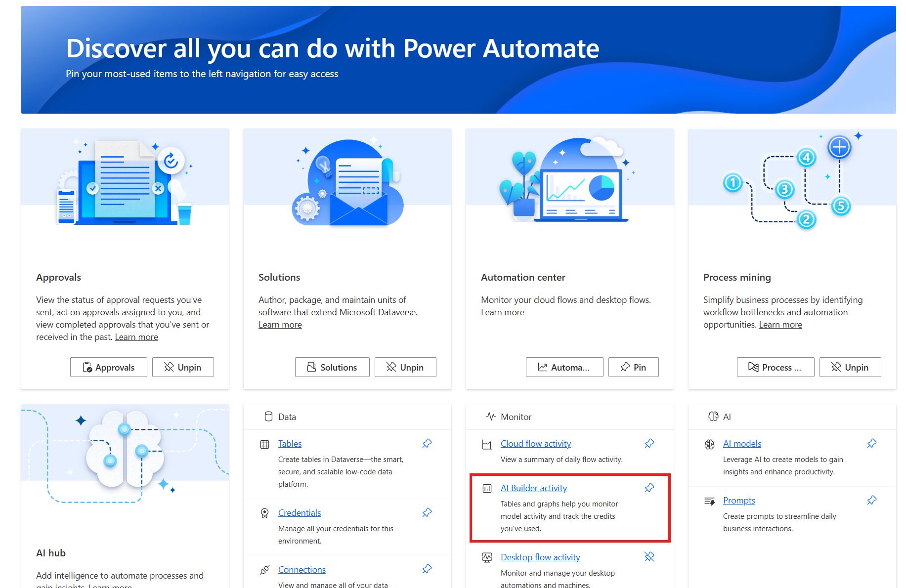Screen dimensions: 906x588
Task: Open Automation center via the Automa... button
Action: [x=564, y=367]
